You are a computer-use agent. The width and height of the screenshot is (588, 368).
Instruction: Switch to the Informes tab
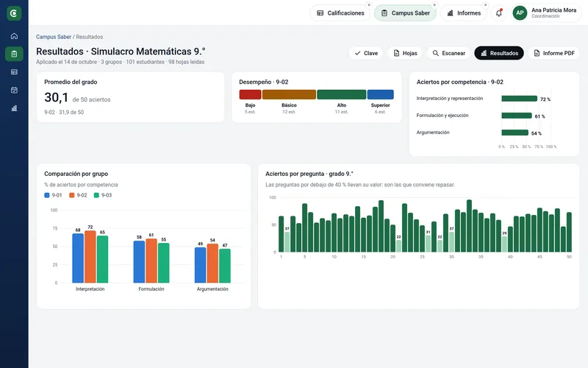tap(464, 13)
